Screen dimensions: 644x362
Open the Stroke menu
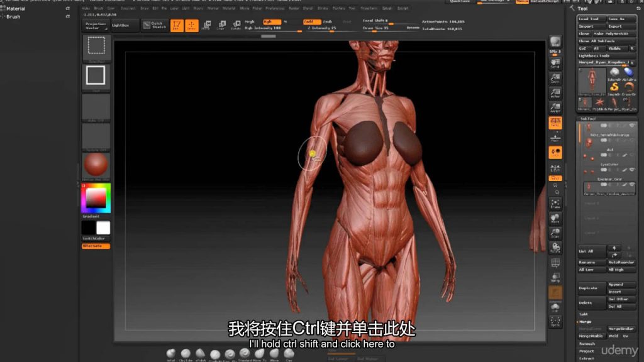pos(323,8)
